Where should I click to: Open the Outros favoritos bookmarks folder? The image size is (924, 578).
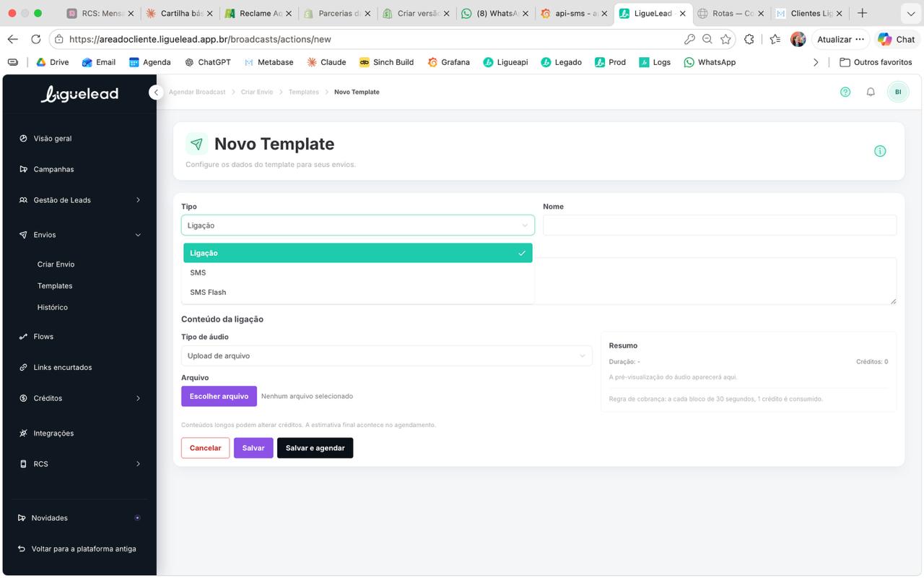point(876,62)
